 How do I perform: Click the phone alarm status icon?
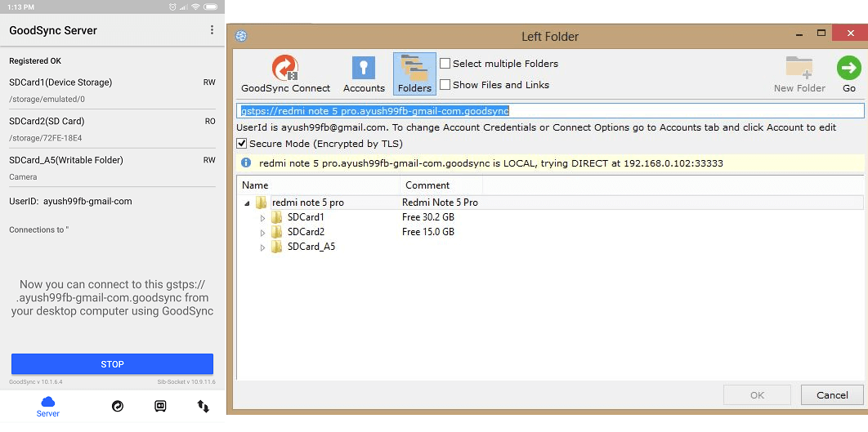172,7
